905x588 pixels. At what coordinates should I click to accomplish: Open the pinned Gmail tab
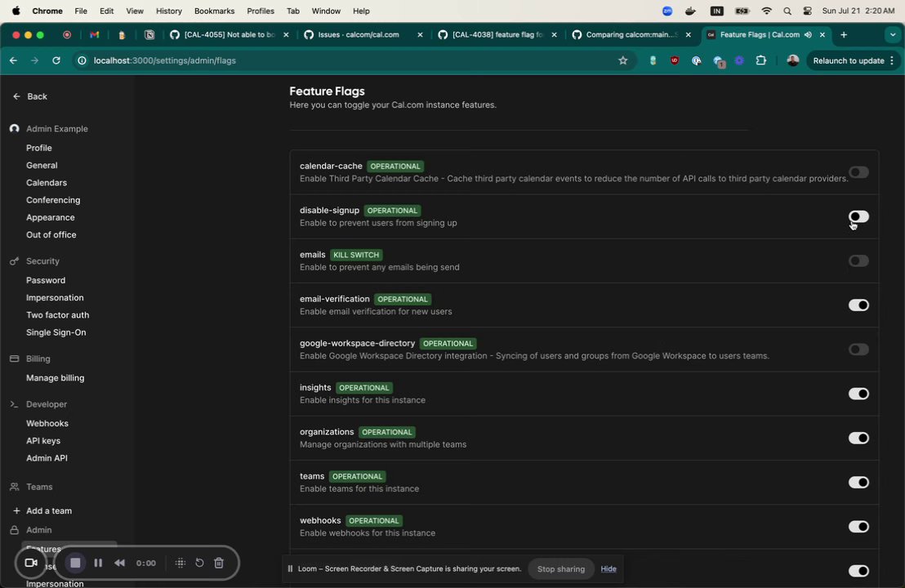[94, 34]
